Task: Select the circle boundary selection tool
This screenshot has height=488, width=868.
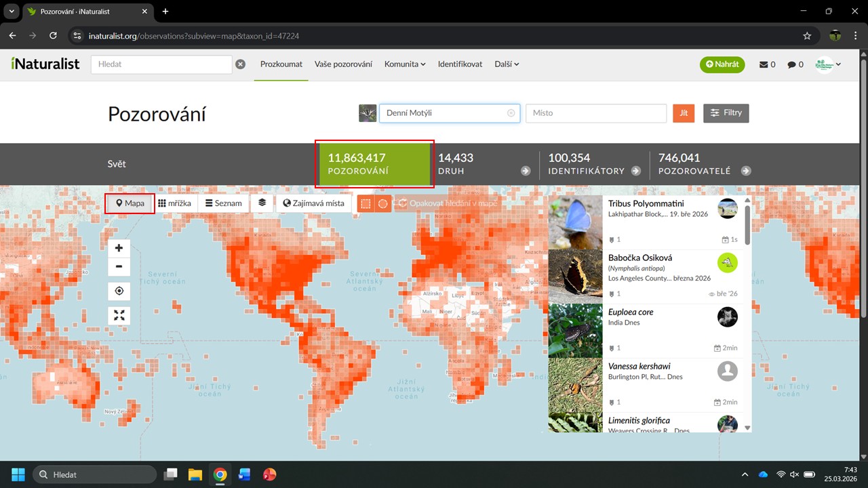Action: click(x=383, y=203)
